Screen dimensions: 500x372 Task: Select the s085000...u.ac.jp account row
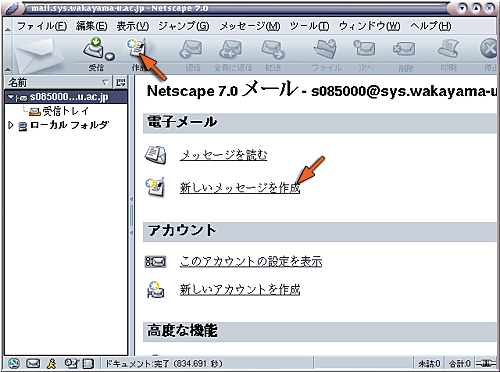(x=66, y=97)
